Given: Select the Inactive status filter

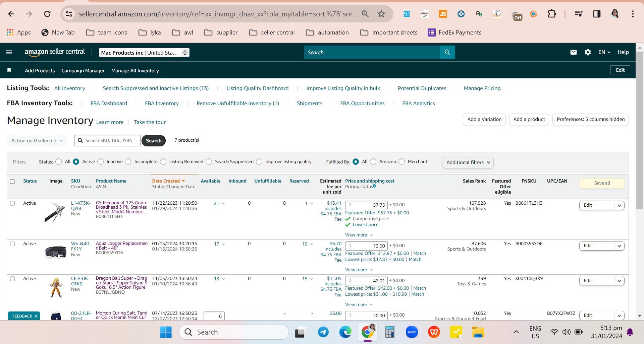Looking at the screenshot, I should 101,162.
